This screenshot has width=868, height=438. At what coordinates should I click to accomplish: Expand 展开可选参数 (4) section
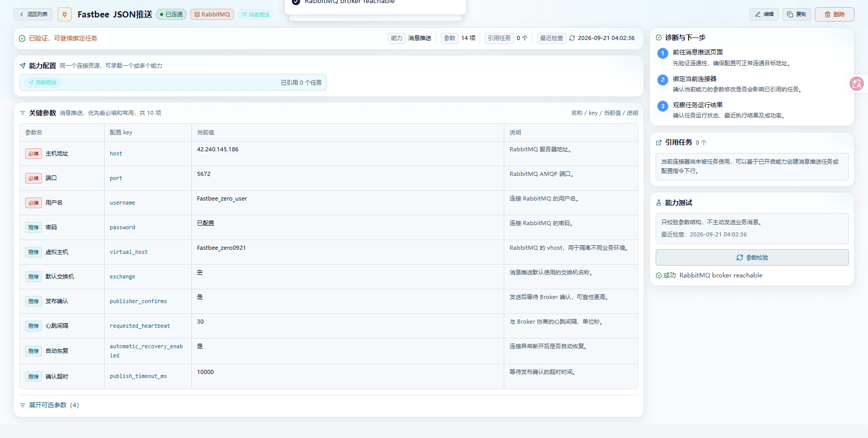pos(50,405)
